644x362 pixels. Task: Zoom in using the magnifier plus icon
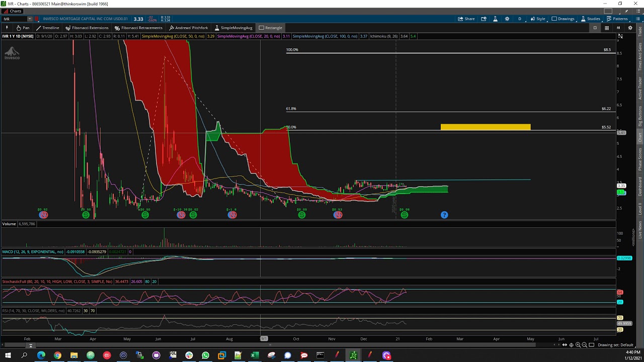tap(578, 345)
